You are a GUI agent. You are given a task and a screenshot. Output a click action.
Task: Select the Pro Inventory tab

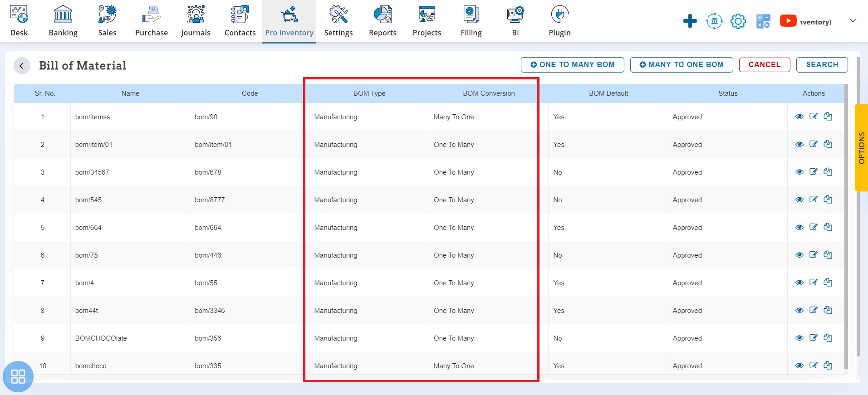click(289, 21)
